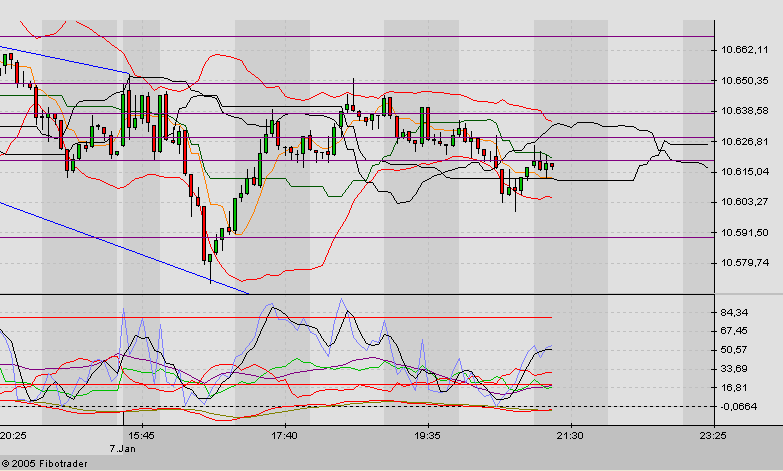Screen dimensions: 783x471
Task: Select the 15:45 time axis marker
Action: [140, 436]
